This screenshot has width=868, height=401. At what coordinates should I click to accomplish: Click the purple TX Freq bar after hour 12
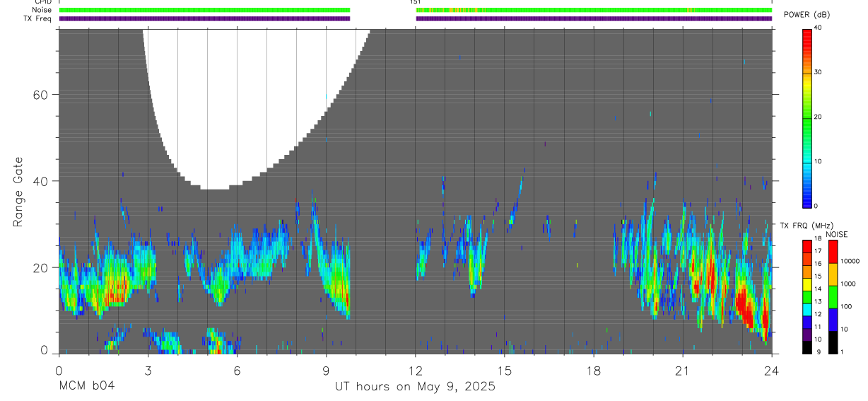594,18
